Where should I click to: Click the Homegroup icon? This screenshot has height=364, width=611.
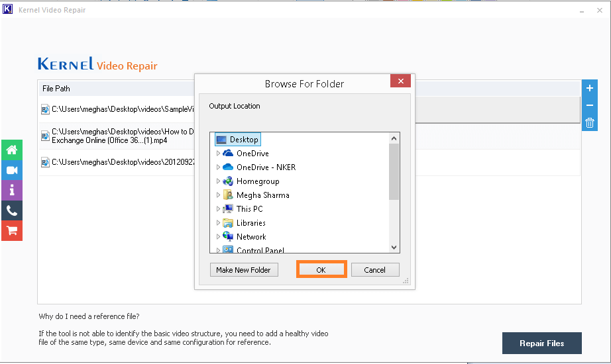tap(228, 181)
